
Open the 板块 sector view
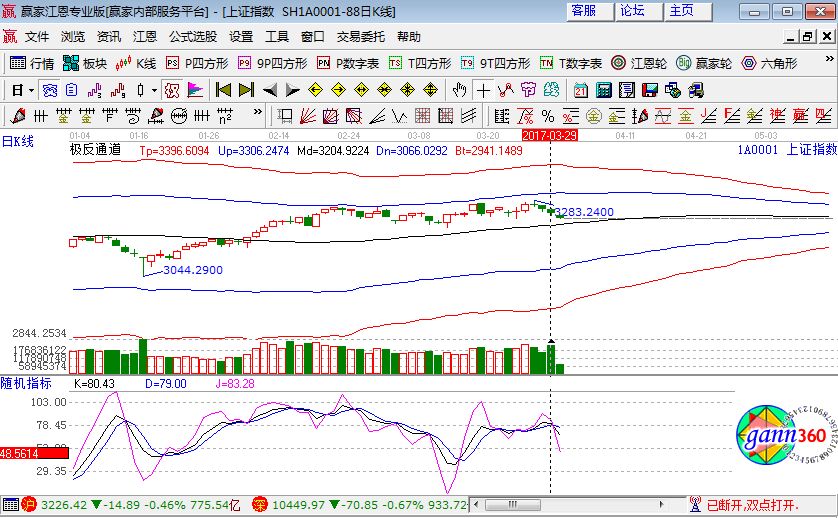(85, 63)
